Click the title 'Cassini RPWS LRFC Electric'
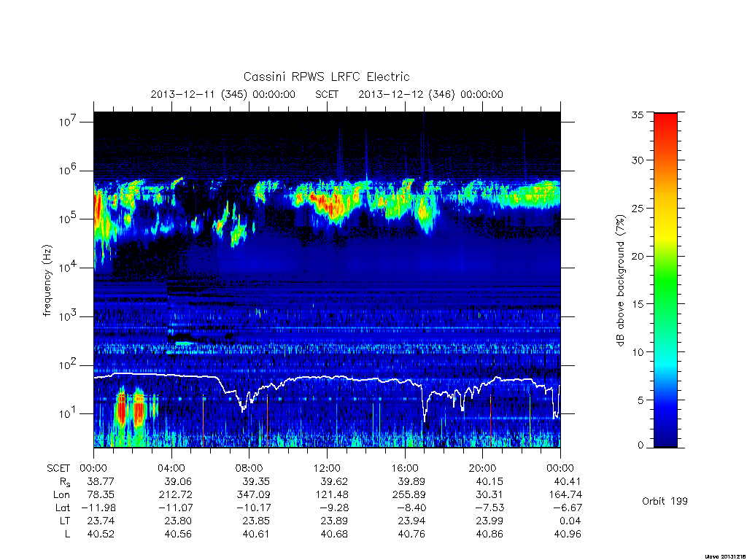 (326, 77)
